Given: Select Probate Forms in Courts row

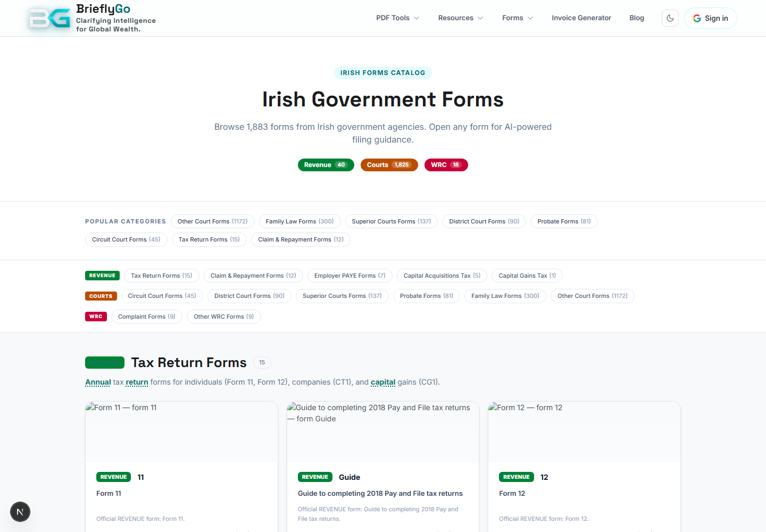Looking at the screenshot, I should click(x=427, y=296).
